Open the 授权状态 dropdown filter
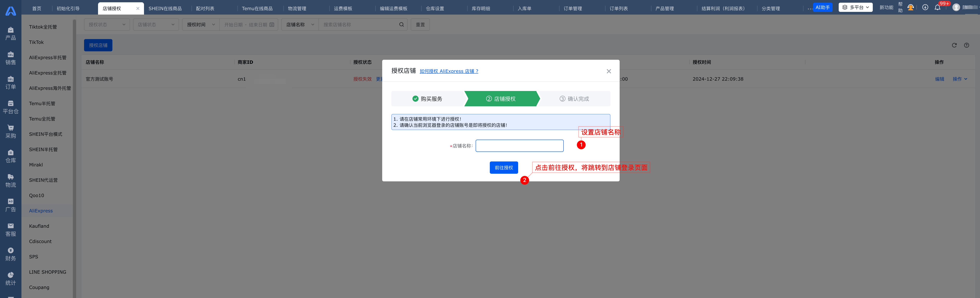980x298 pixels. 107,25
